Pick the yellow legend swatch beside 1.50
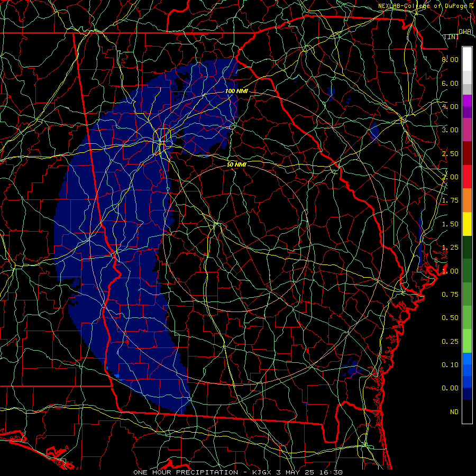This screenshot has height=476, width=476. [467, 224]
